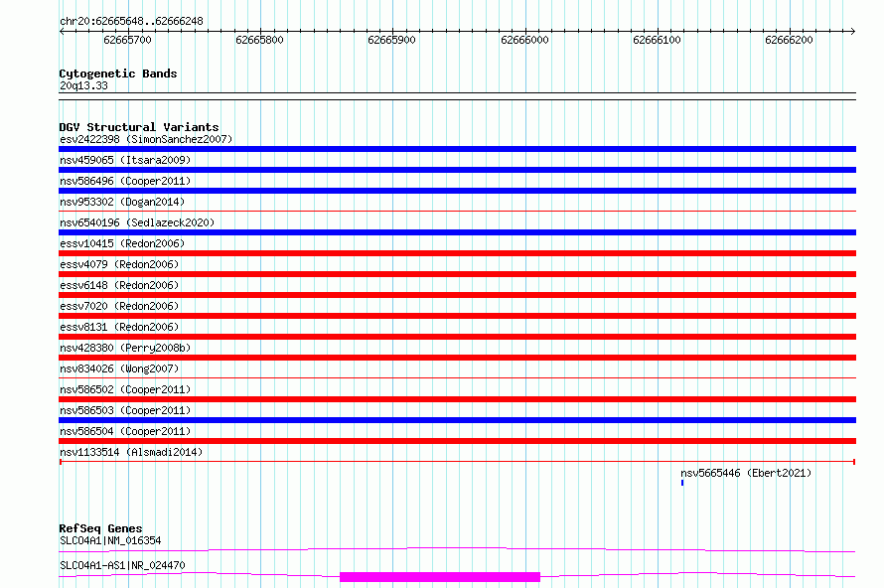
Task: Click ruler position 62666000
Action: point(524,40)
